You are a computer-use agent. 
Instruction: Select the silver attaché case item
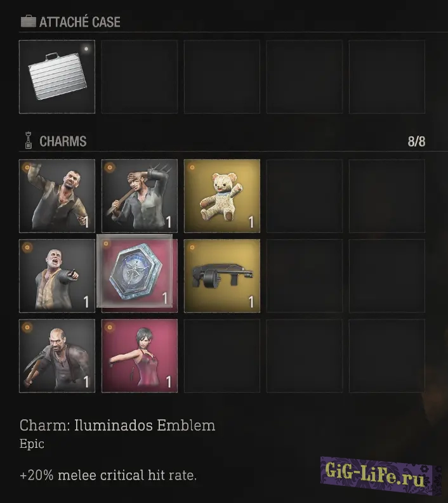57,77
